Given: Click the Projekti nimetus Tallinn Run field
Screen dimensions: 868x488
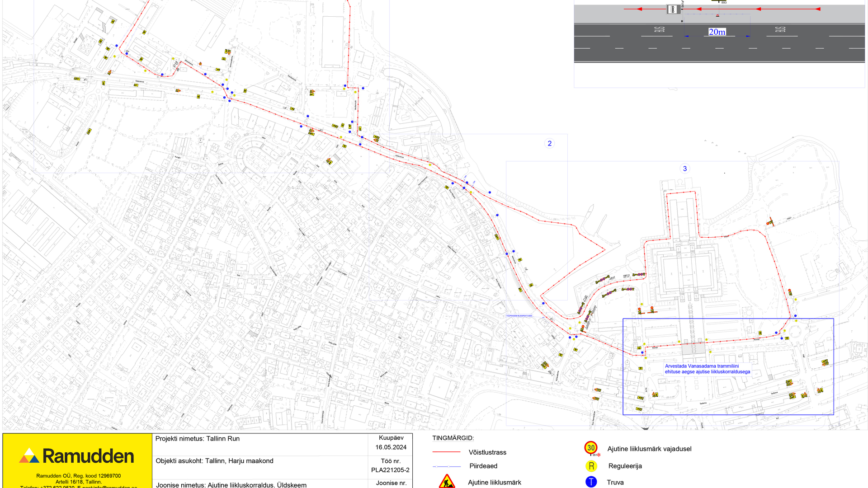Looking at the screenshot, I should [x=198, y=439].
